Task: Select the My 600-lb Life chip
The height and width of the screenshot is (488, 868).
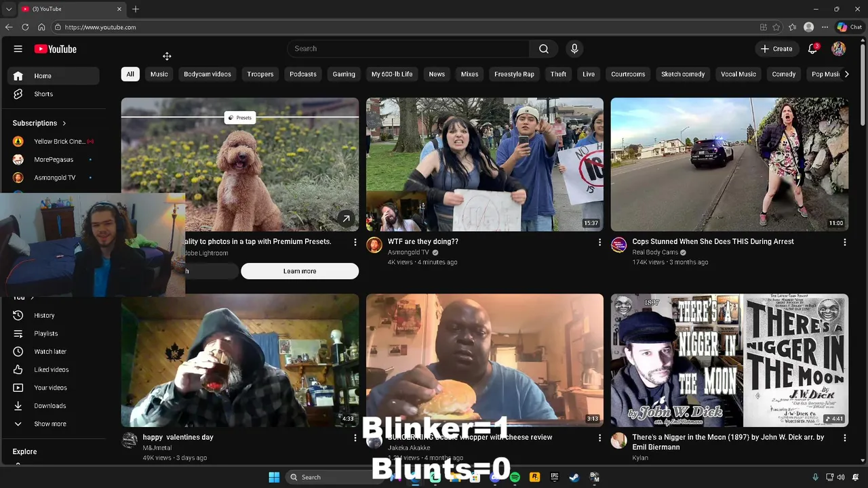Action: [x=392, y=74]
